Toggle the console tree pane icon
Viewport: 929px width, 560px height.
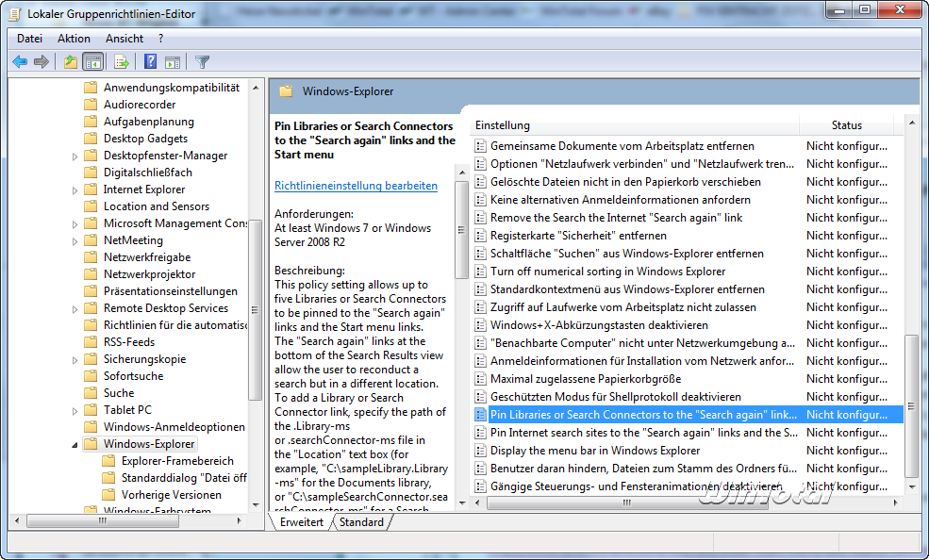click(x=93, y=62)
